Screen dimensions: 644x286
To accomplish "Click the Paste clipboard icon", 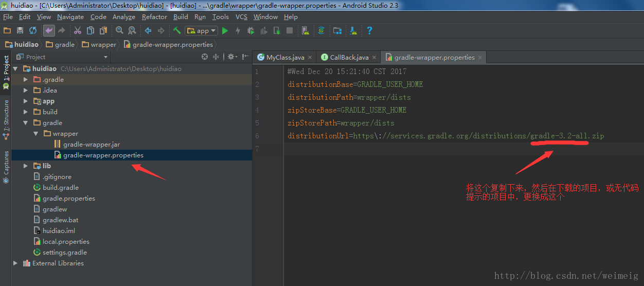I will [103, 31].
